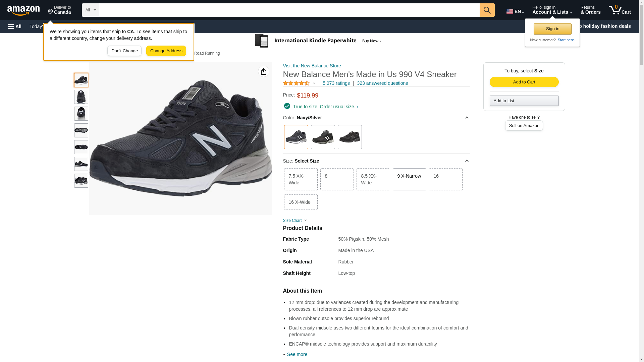This screenshot has width=644, height=362.
Task: Open the search category All dropdown
Action: pyautogui.click(x=90, y=10)
